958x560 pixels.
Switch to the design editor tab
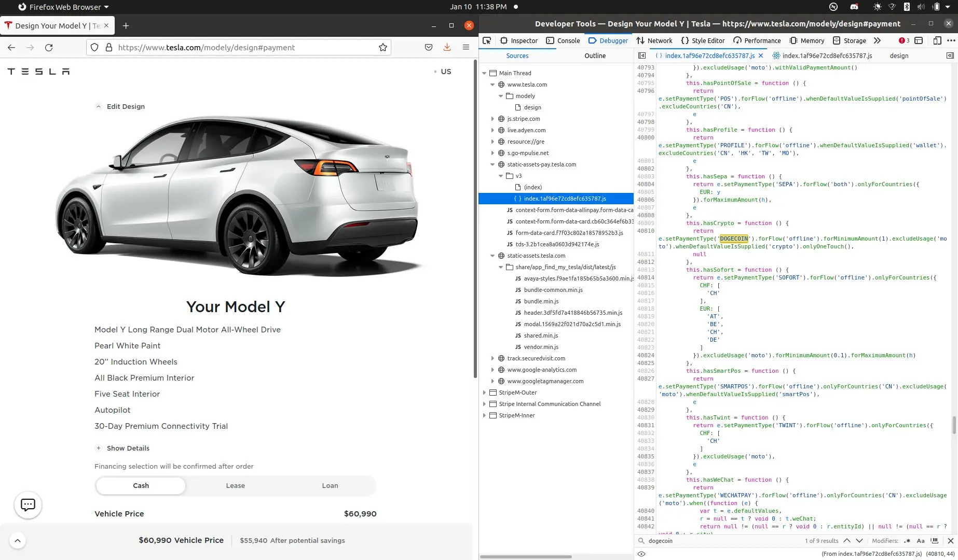tap(899, 55)
